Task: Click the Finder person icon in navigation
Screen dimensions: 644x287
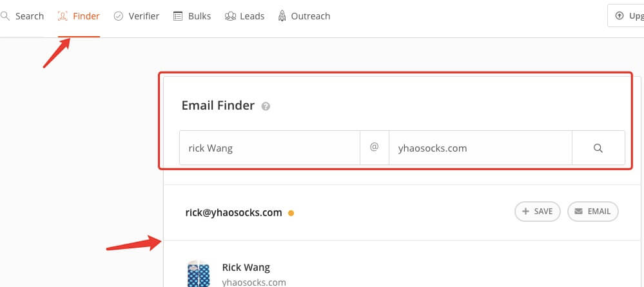Action: tap(63, 16)
